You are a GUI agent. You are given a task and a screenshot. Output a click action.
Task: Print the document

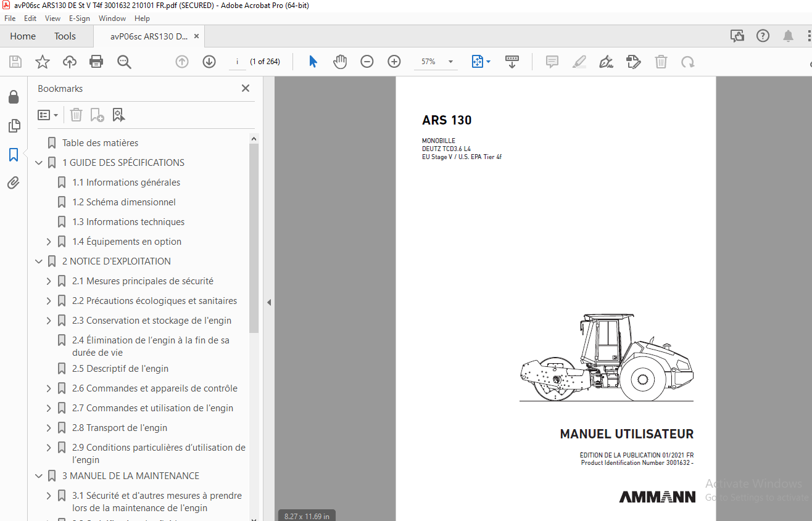click(x=96, y=62)
